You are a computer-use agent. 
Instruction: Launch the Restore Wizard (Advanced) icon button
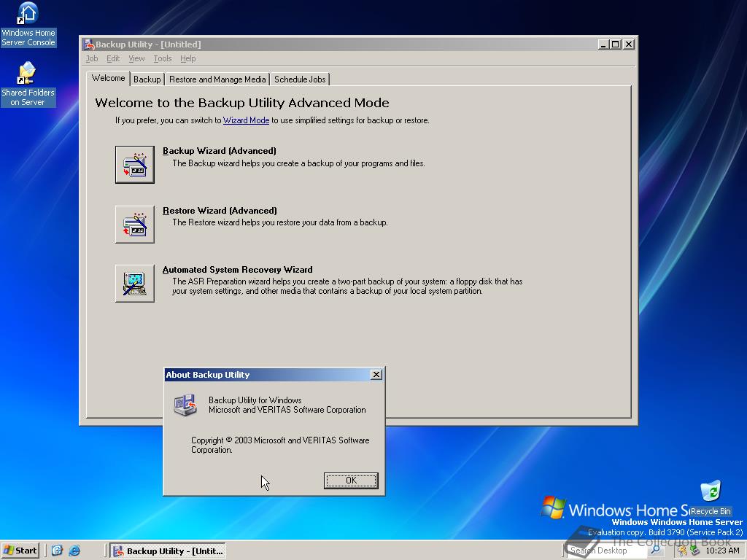click(135, 225)
